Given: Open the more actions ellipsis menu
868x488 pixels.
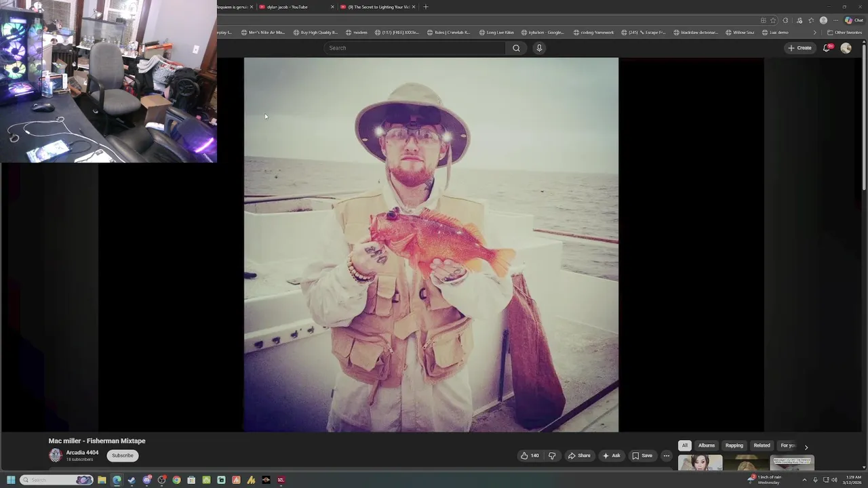Looking at the screenshot, I should 666,455.
